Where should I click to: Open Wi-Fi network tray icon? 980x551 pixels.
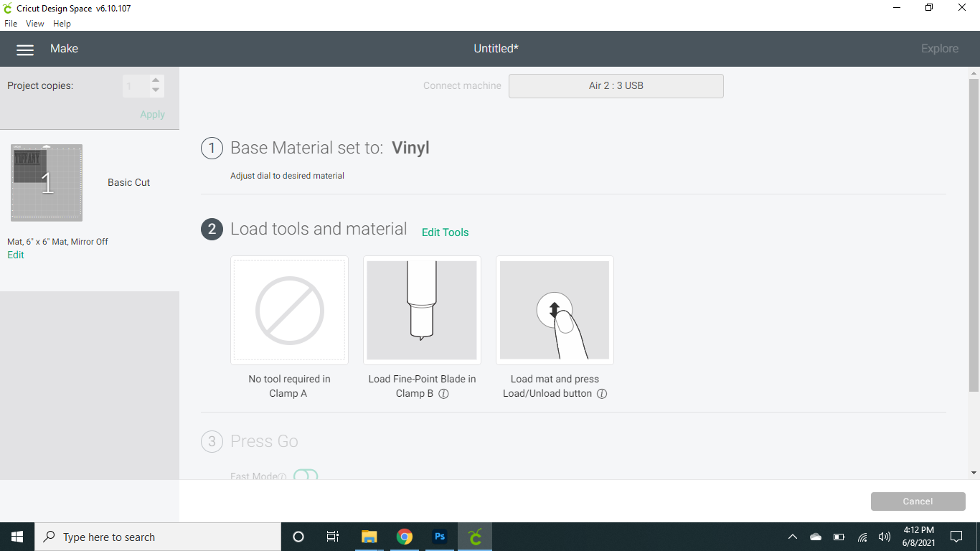tap(862, 537)
